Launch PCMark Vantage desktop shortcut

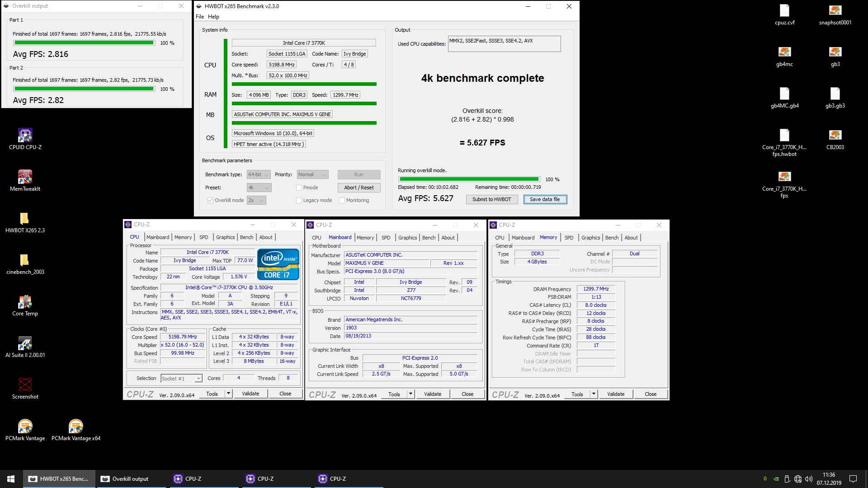point(25,430)
